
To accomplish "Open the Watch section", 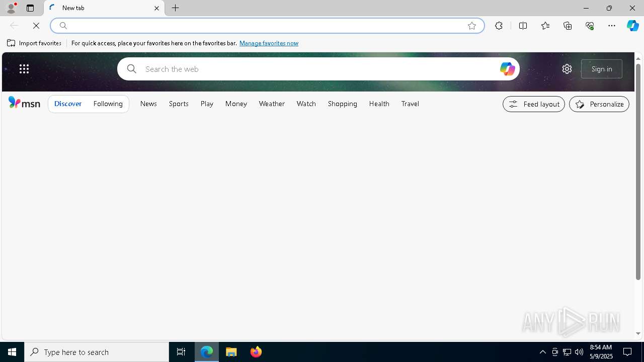I will point(306,104).
